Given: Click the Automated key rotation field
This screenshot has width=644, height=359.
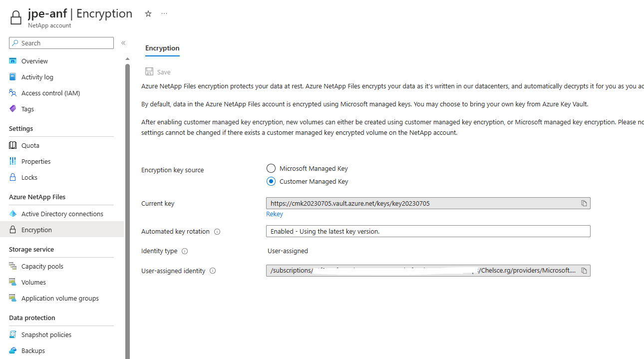Looking at the screenshot, I should (x=428, y=231).
